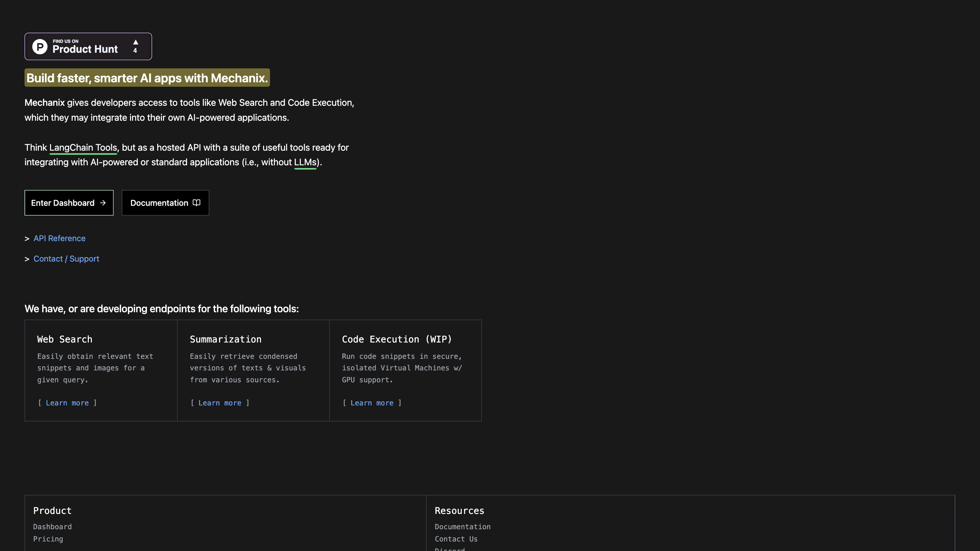Viewport: 980px width, 551px height.
Task: Click the underlined LangChain Tools link
Action: click(x=83, y=148)
